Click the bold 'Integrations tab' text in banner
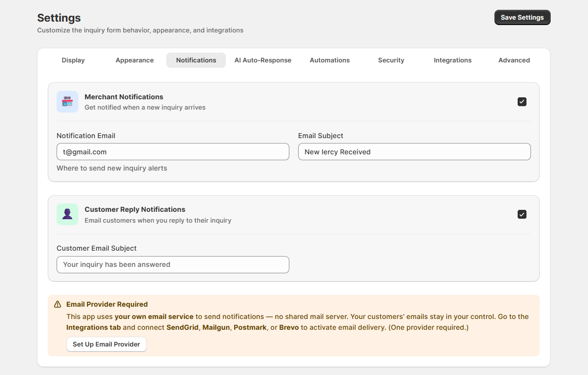This screenshot has height=375, width=588. (93, 327)
